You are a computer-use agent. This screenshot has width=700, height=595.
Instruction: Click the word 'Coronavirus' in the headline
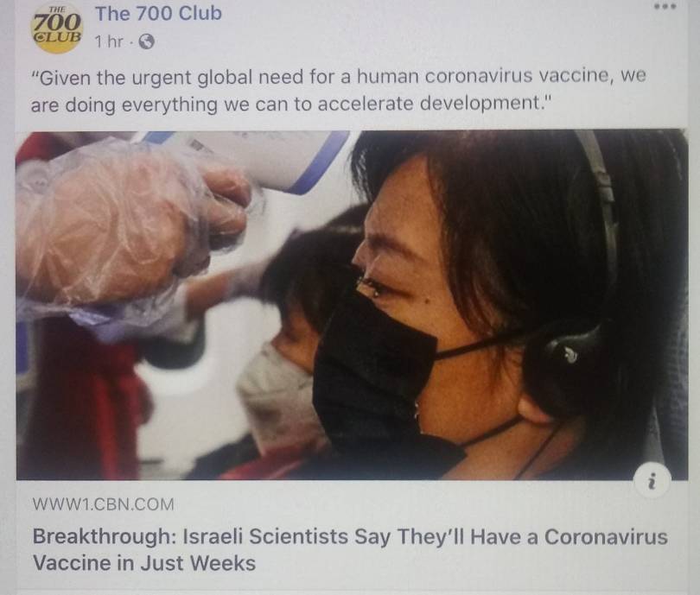coord(606,536)
